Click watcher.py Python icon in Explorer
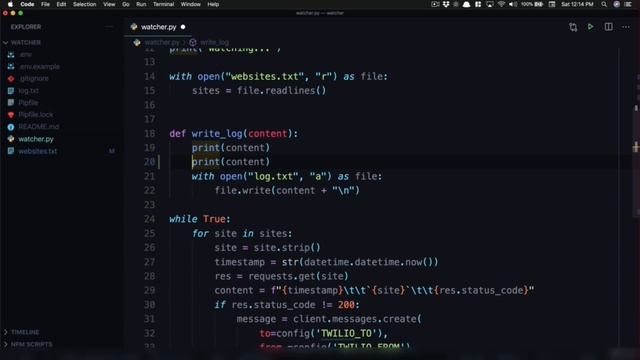The width and height of the screenshot is (640, 360). (x=11, y=139)
